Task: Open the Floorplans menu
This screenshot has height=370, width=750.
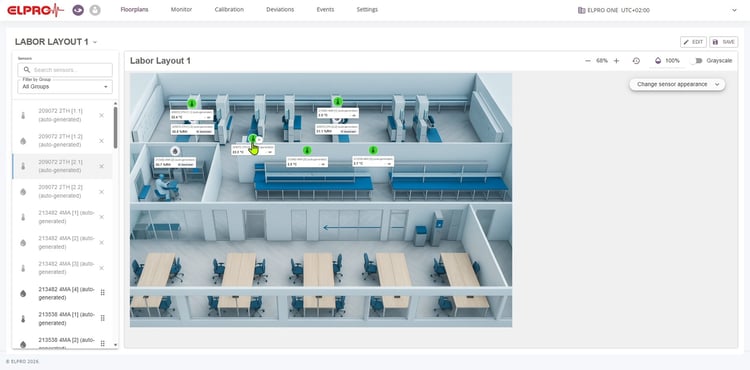Action: [134, 10]
